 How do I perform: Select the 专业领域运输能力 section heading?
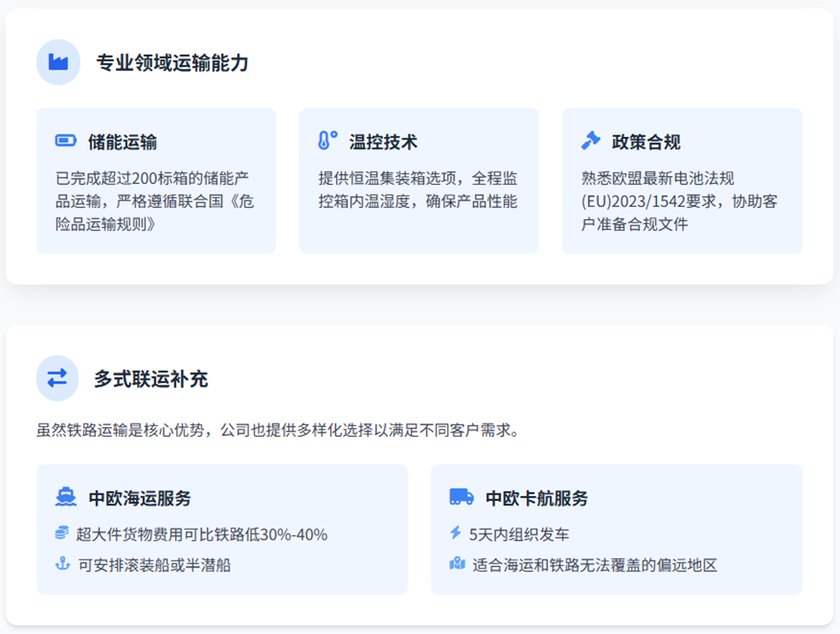[172, 63]
